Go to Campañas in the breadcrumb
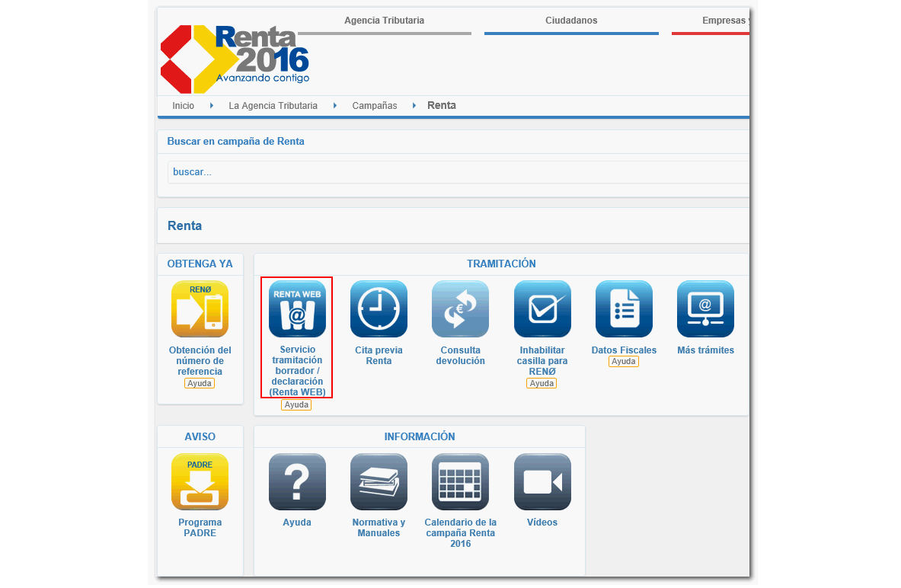901x588 pixels. pyautogui.click(x=375, y=106)
